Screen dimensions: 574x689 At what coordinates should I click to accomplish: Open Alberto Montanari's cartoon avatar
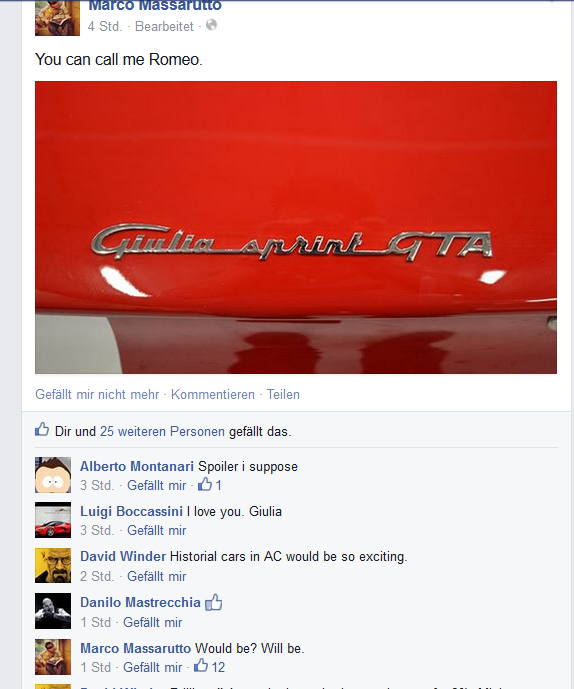click(x=53, y=475)
